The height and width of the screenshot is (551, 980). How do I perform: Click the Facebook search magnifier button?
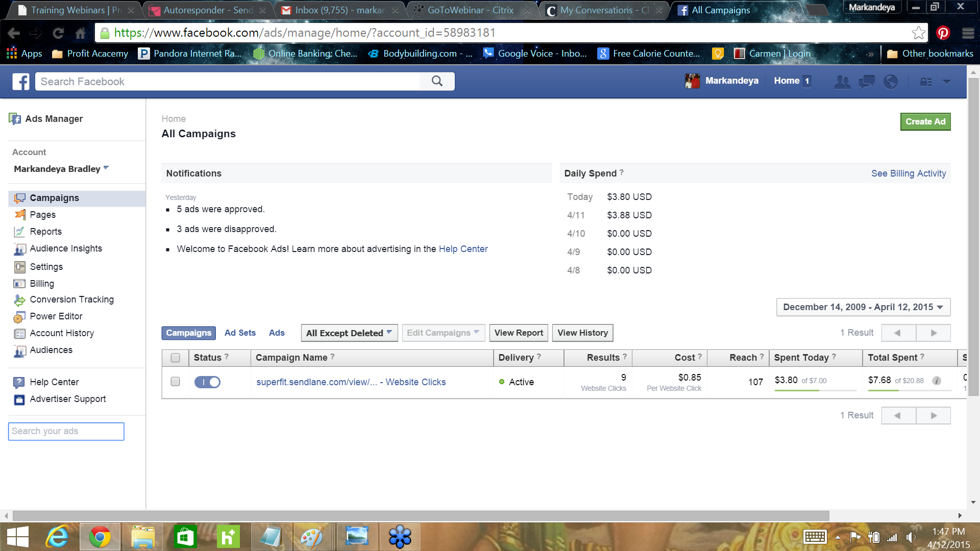[x=437, y=81]
